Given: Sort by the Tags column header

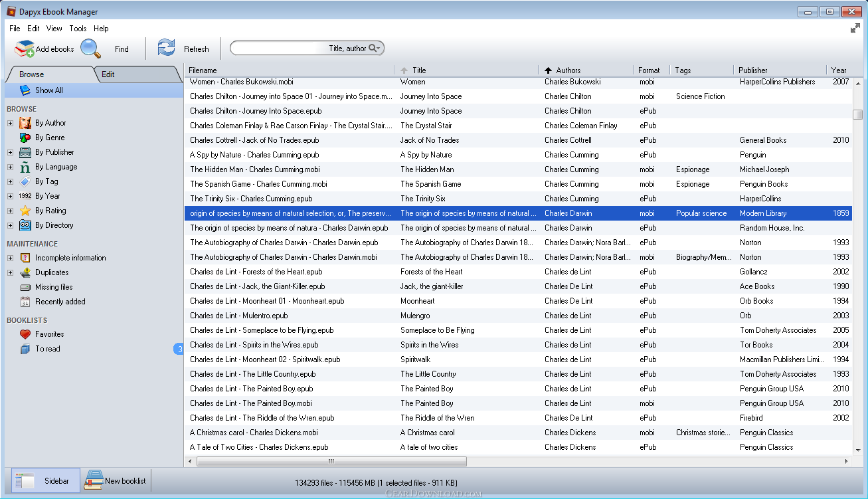Looking at the screenshot, I should tap(701, 70).
